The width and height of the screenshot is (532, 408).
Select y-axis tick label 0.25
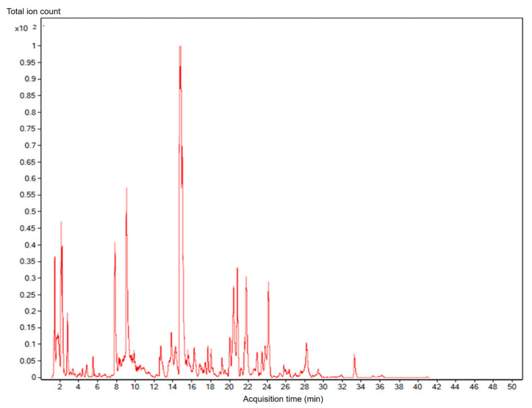click(28, 295)
